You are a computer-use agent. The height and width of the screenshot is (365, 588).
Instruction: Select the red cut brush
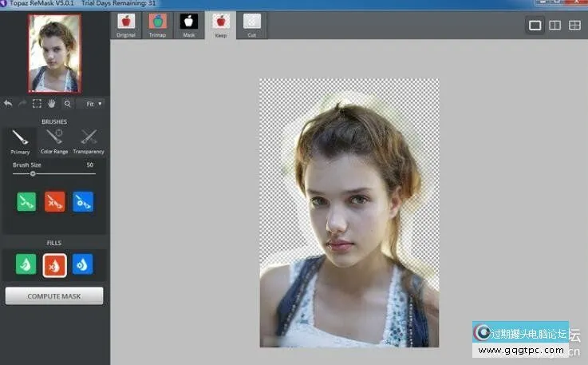click(x=54, y=201)
